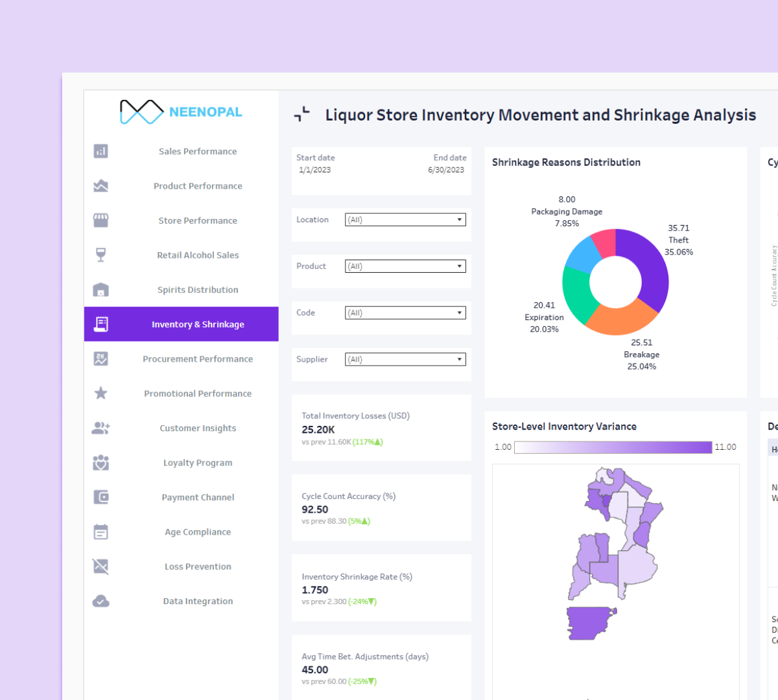Click the Loyalty Program heart badge icon

click(x=100, y=462)
